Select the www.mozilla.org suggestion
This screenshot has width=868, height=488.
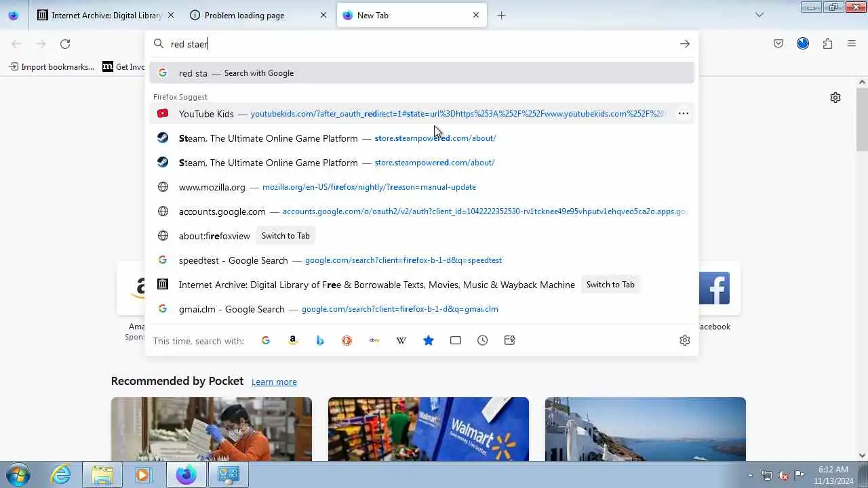point(422,187)
